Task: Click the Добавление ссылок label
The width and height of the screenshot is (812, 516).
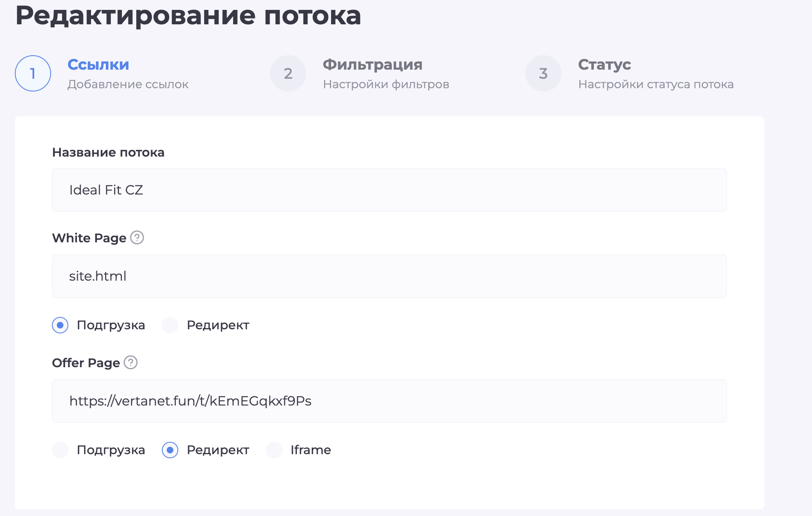Action: pos(128,84)
